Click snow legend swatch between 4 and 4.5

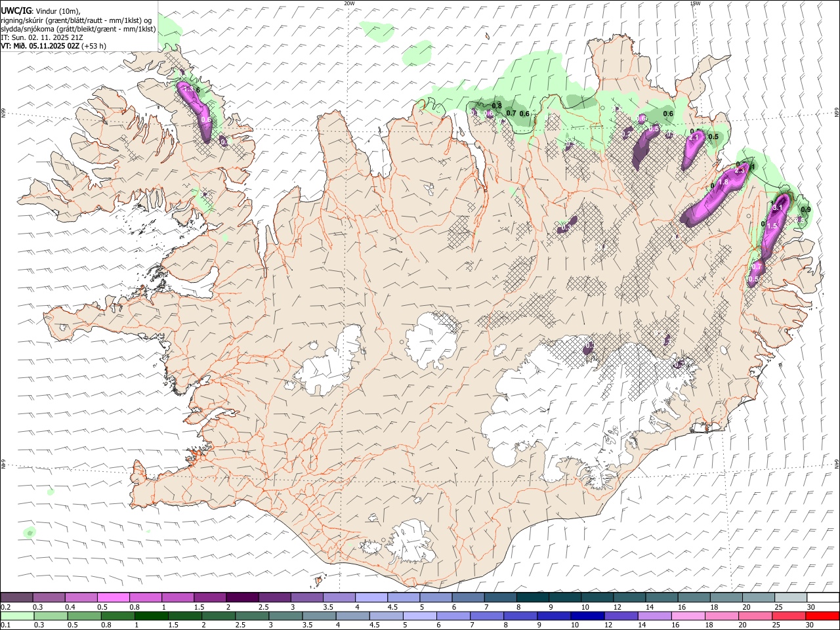tap(371, 597)
